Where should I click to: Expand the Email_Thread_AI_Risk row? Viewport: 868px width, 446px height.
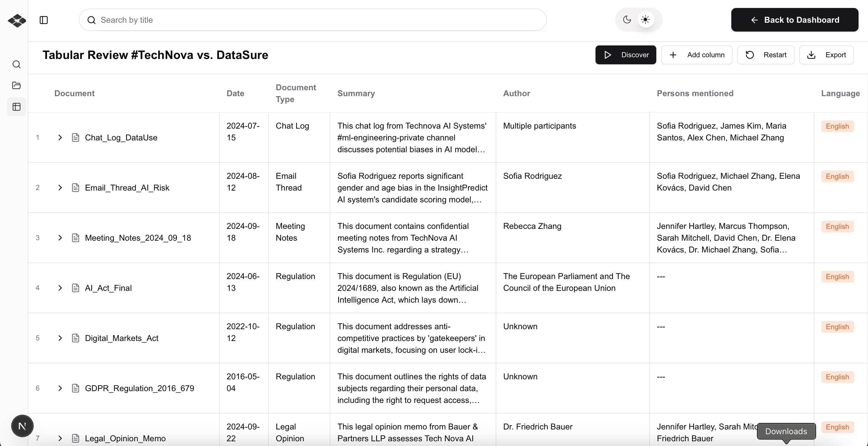pos(60,188)
